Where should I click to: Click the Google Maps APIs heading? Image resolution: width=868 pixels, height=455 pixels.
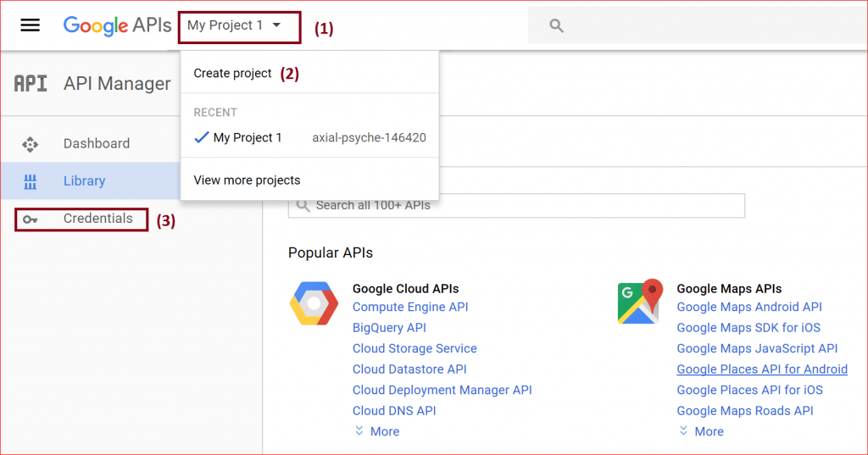729,288
